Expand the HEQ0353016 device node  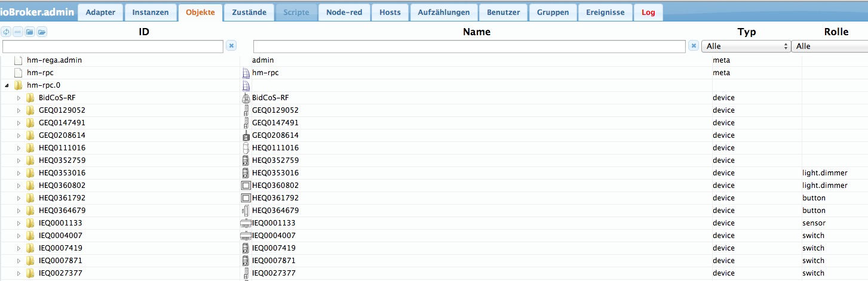(19, 173)
